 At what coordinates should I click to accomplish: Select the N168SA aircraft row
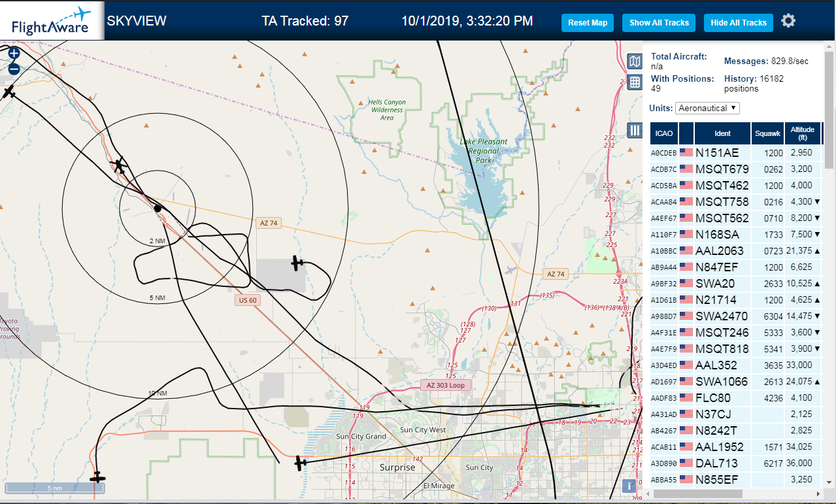coord(736,234)
